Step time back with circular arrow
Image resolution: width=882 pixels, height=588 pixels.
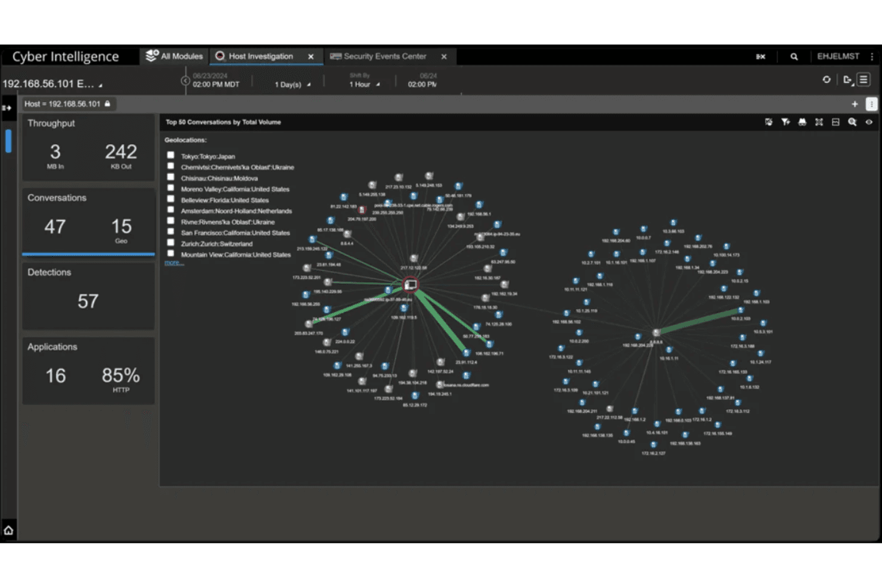tap(185, 80)
